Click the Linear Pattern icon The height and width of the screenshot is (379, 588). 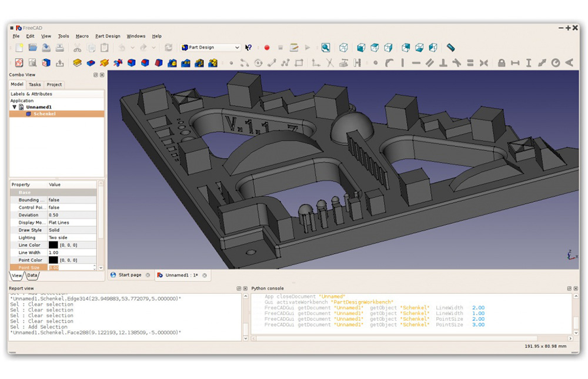coord(186,63)
